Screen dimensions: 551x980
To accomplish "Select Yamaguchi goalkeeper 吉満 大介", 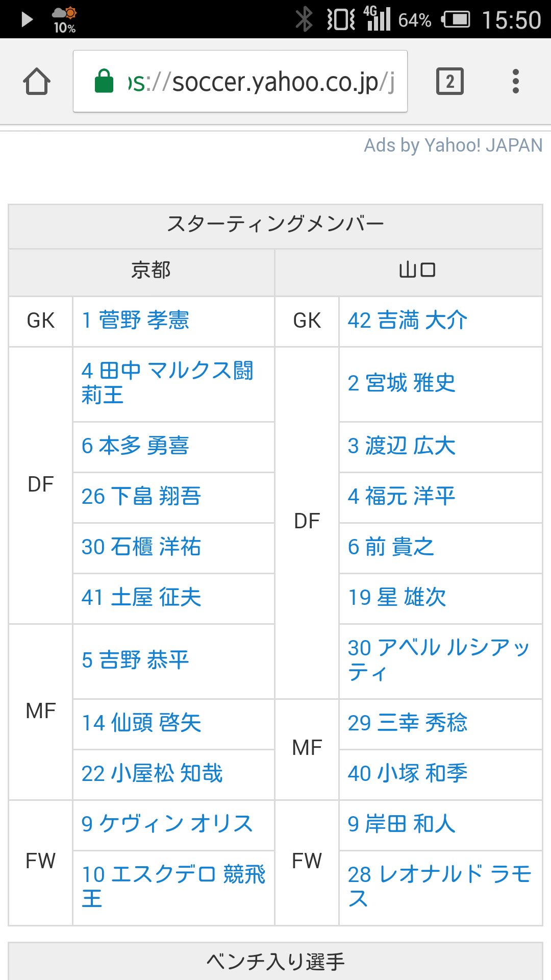I will point(407,321).
